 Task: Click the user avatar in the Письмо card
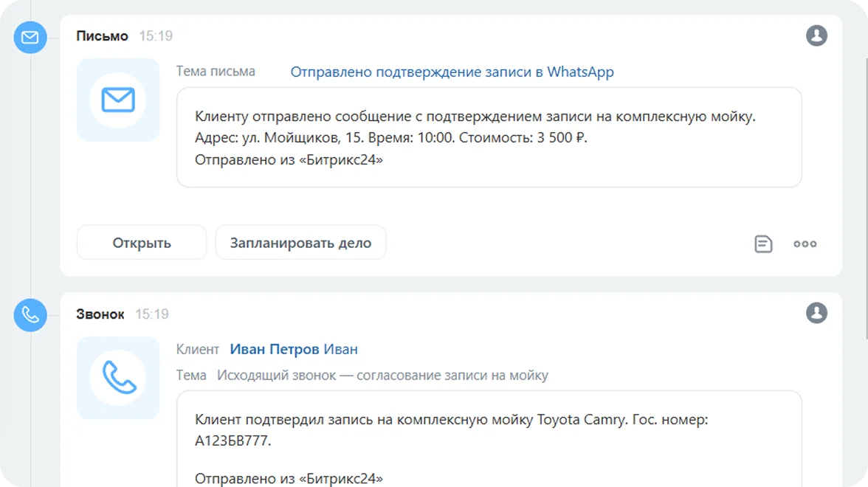click(816, 35)
